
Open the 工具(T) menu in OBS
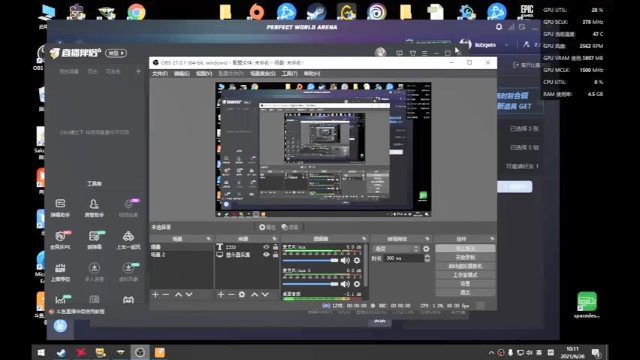[x=289, y=73]
